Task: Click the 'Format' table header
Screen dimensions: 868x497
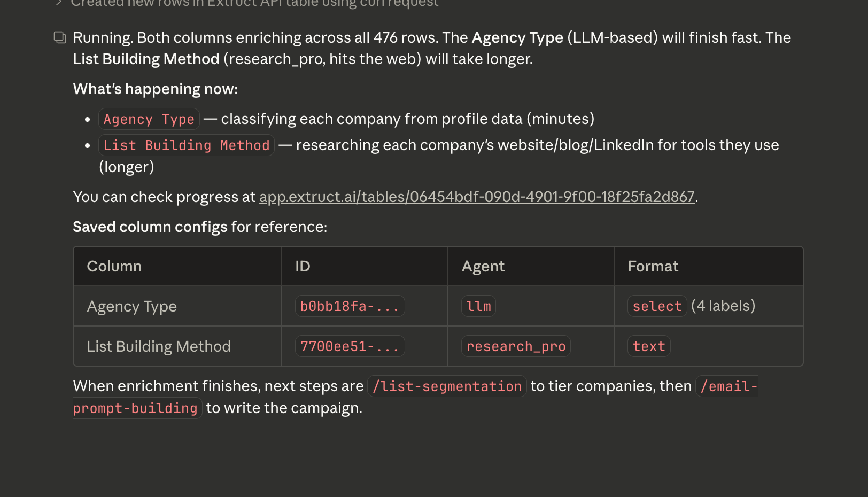Action: pyautogui.click(x=653, y=267)
